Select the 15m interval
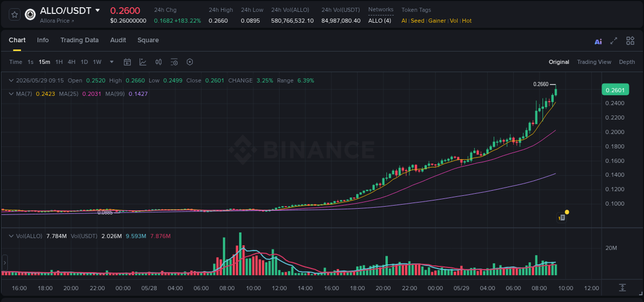 (44, 62)
